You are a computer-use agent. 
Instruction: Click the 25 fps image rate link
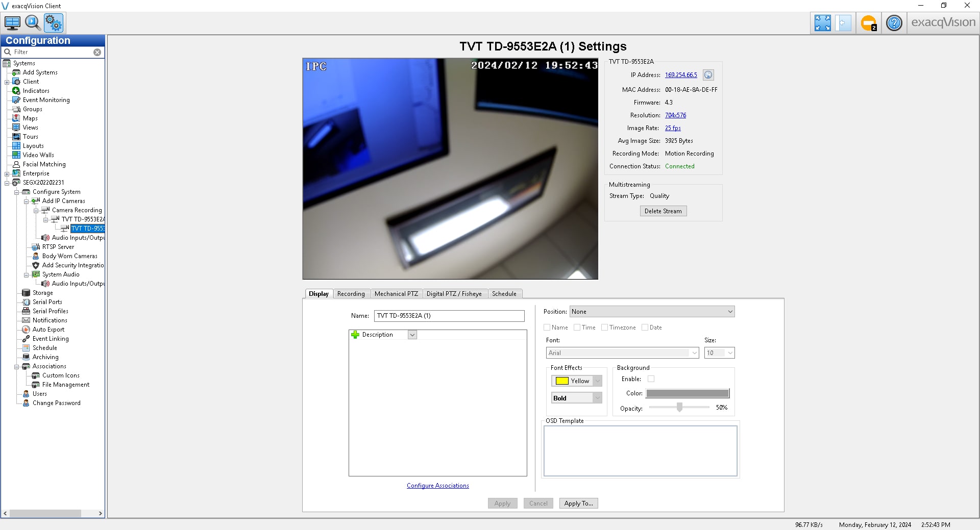click(673, 128)
